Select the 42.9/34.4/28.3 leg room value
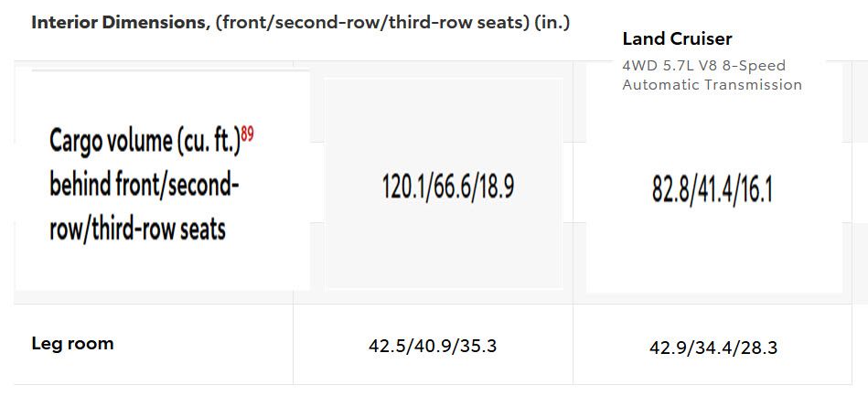The image size is (868, 396). [713, 348]
